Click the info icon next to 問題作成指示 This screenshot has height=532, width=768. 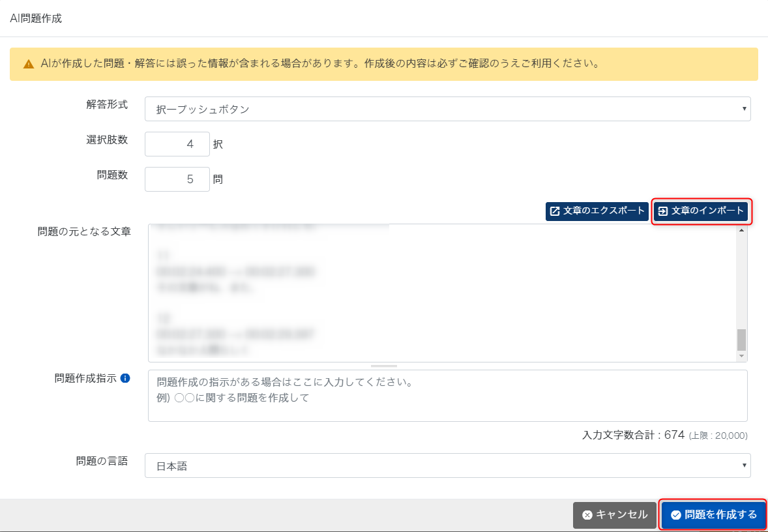click(x=126, y=377)
